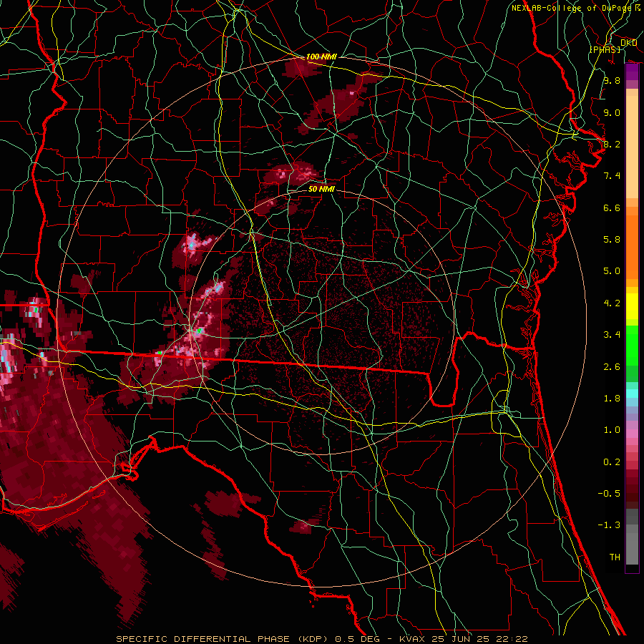Click the 5.0 value on the scale
This screenshot has height=644, width=644.
612,271
